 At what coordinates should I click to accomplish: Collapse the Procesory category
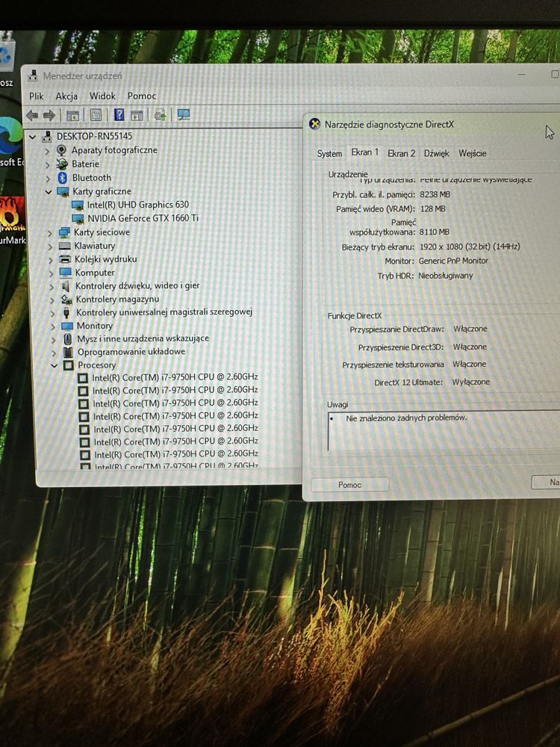(55, 366)
